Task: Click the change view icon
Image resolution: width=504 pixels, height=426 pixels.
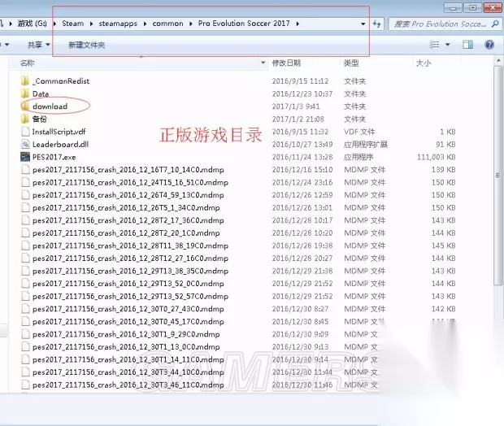Action: [x=435, y=45]
